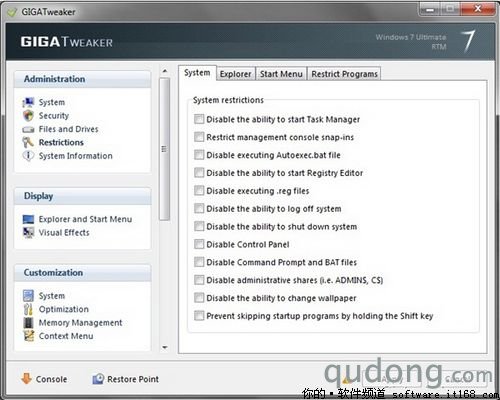Click the sidebar scrollbar thumb
Image resolution: width=500 pixels, height=400 pixels.
164,149
